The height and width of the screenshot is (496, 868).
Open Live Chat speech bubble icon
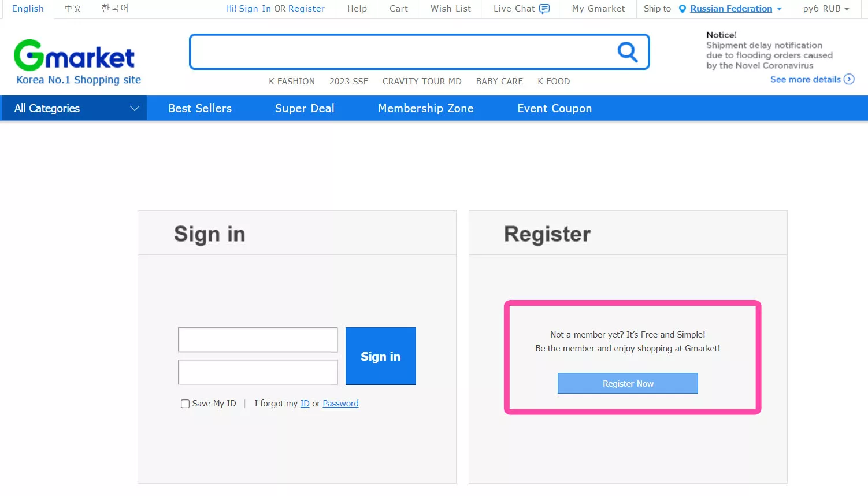tap(544, 9)
